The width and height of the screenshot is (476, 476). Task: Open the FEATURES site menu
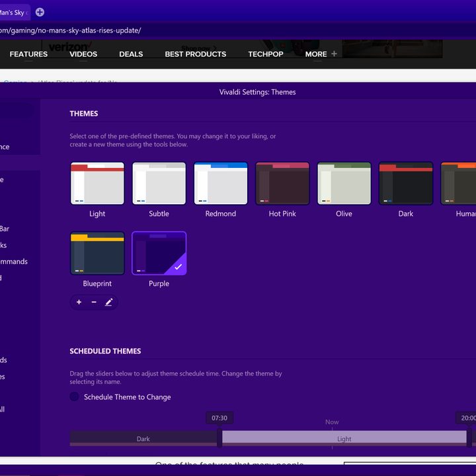(x=28, y=54)
